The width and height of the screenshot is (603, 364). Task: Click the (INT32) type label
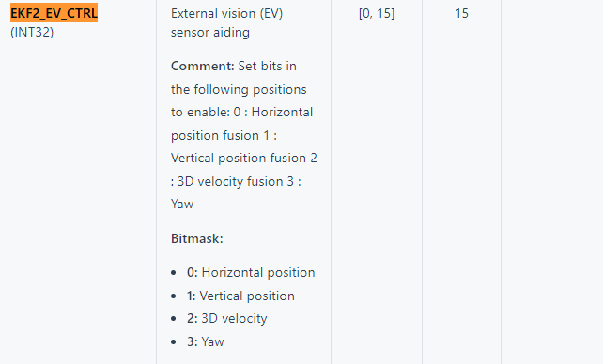click(32, 32)
